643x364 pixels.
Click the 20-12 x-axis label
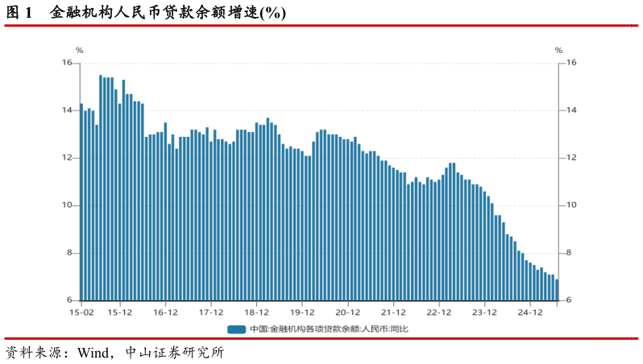pos(347,312)
